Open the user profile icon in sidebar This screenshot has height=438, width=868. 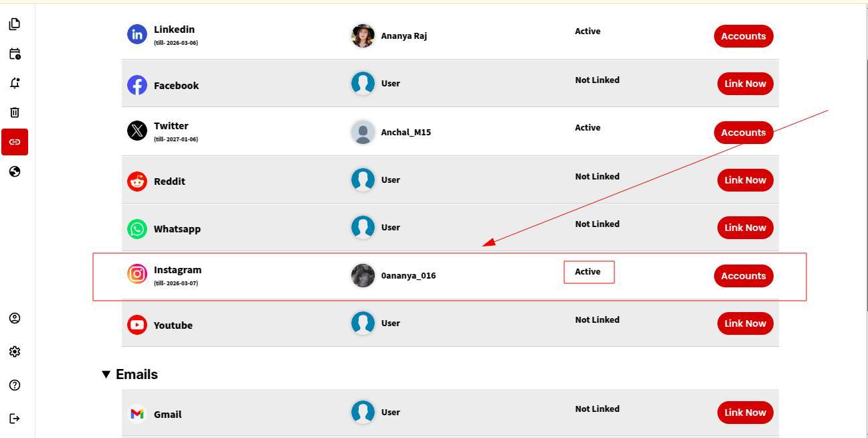(x=14, y=318)
